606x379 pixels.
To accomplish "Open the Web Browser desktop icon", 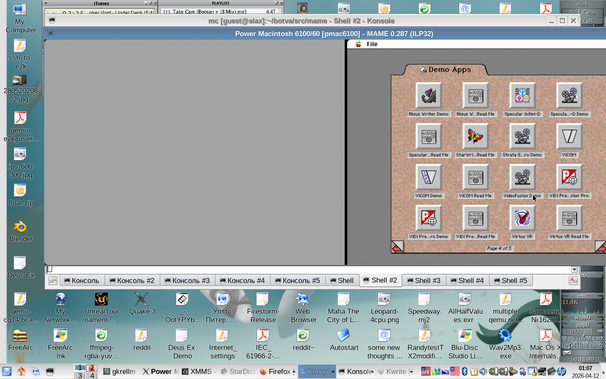I will pos(303,308).
